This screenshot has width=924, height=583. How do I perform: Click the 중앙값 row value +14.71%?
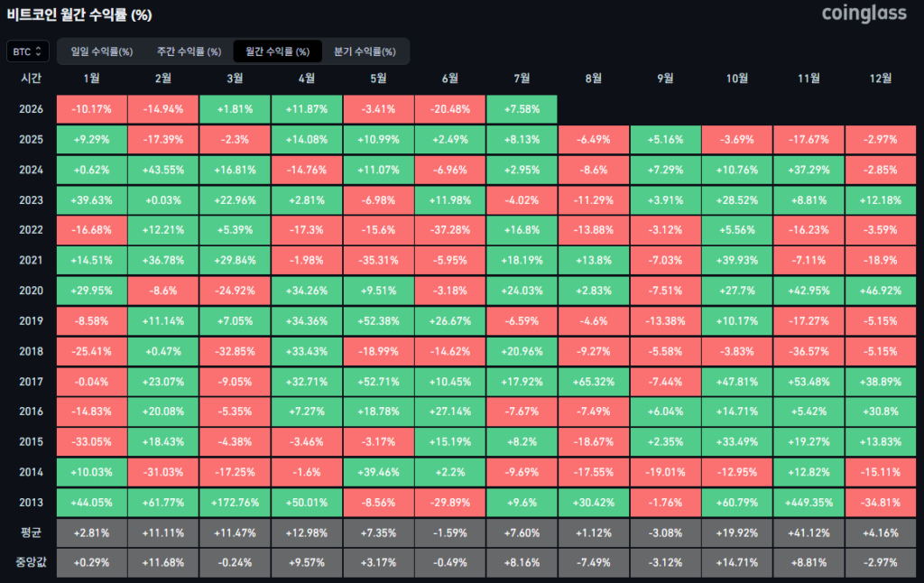[x=736, y=563]
